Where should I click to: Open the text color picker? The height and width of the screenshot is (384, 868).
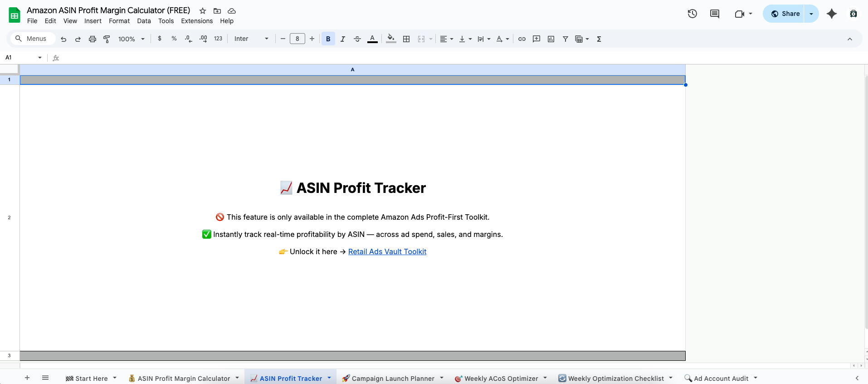[x=372, y=39]
